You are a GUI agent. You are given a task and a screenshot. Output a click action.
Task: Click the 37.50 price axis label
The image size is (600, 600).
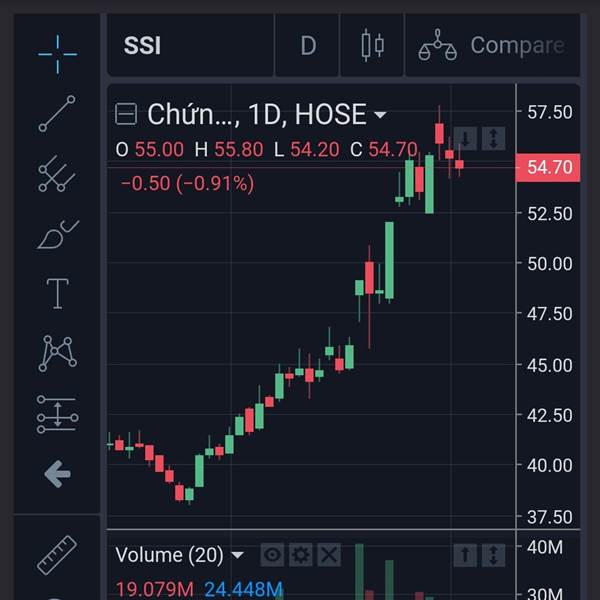click(550, 517)
